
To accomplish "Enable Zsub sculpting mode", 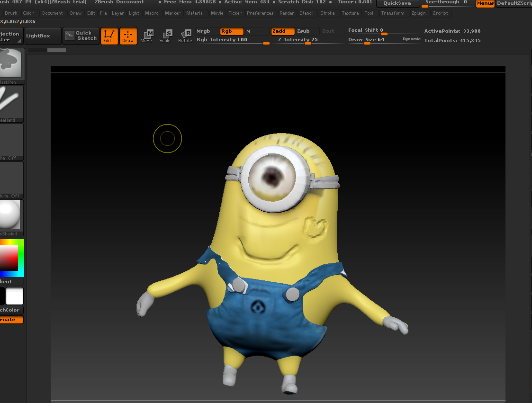I will tap(307, 31).
